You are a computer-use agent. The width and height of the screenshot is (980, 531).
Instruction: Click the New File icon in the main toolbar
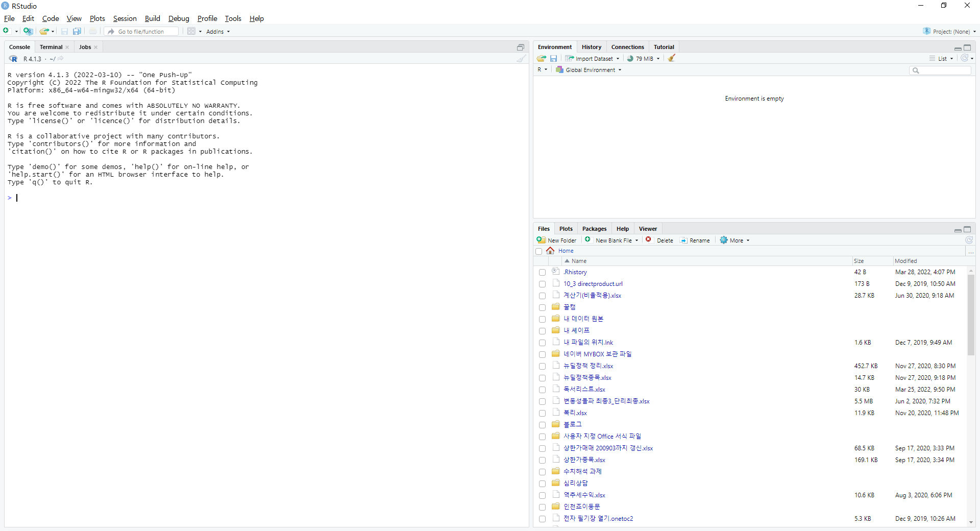pos(7,31)
